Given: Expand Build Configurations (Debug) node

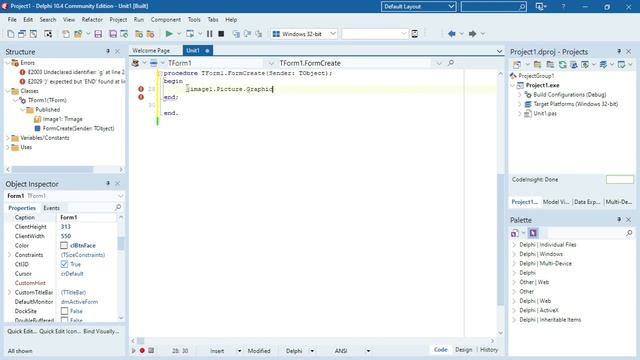Looking at the screenshot, I should (x=520, y=95).
